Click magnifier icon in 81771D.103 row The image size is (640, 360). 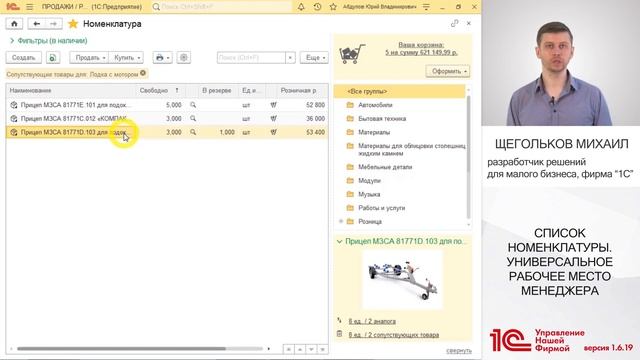pos(193,132)
